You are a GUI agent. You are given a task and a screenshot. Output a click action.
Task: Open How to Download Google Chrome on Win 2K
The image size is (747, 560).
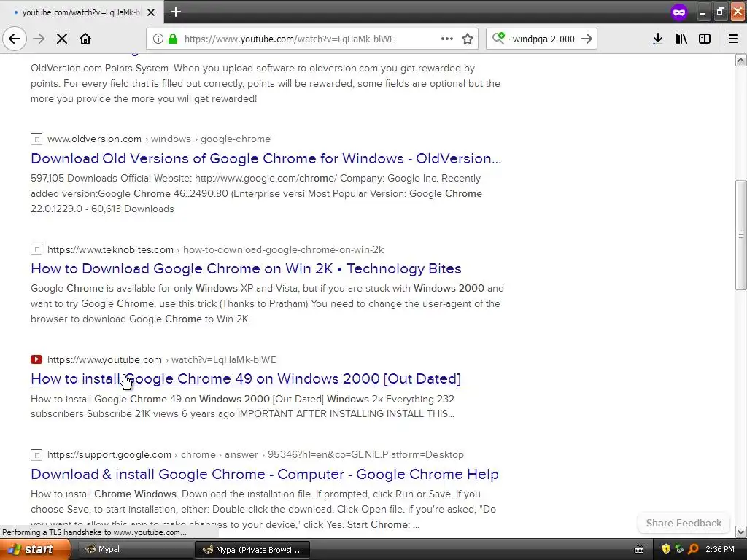pyautogui.click(x=246, y=268)
